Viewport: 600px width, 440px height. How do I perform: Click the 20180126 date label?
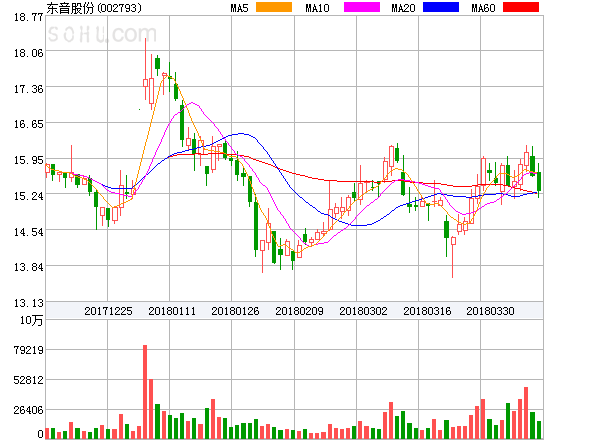[x=235, y=311]
